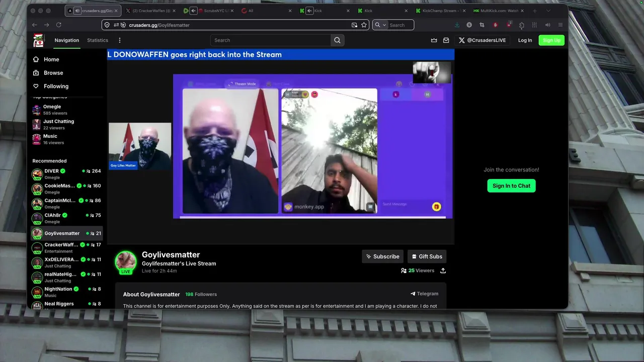Click the 'Live for 2h 44m' text
The image size is (644, 362).
point(159,271)
